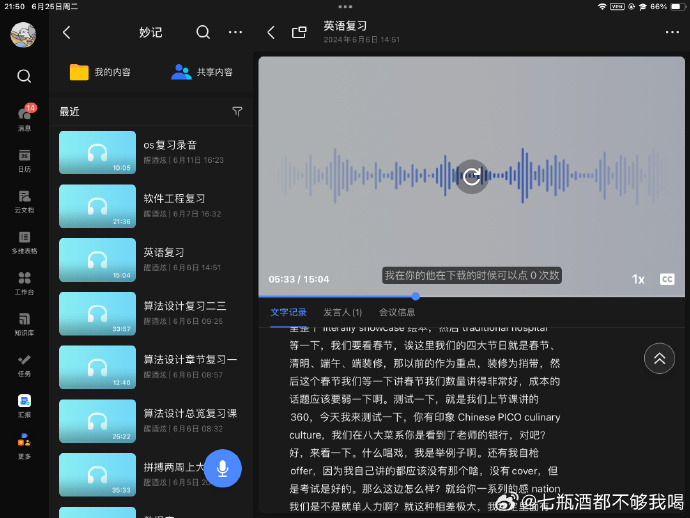Screen dimensions: 690x518
Task: Toggle the CC subtitles button
Action: tap(667, 280)
